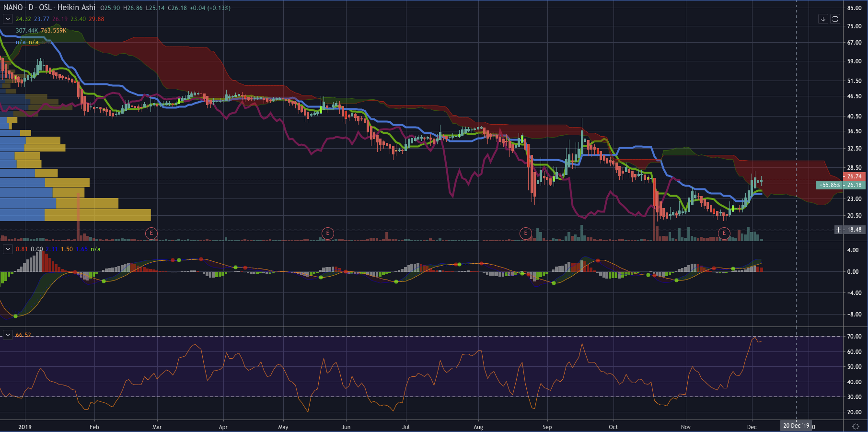Click the Jun time axis label
Image resolution: width=868 pixels, height=432 pixels.
point(346,427)
